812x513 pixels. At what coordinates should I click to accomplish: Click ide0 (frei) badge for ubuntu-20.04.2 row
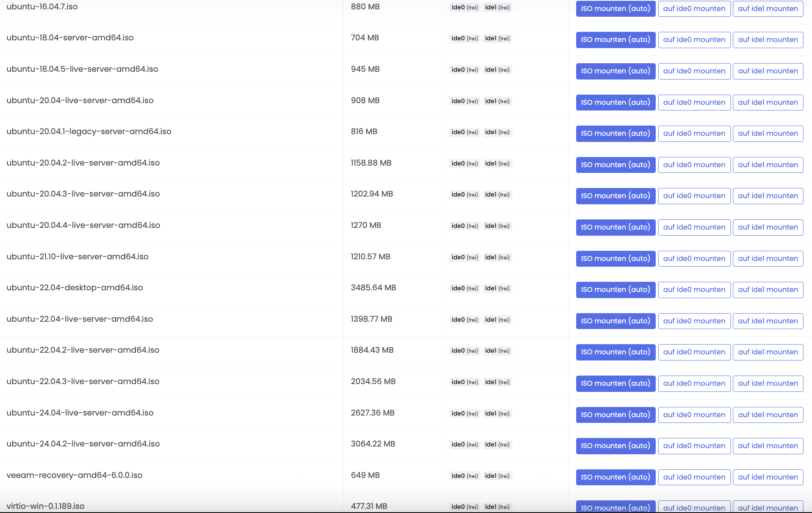coord(464,164)
